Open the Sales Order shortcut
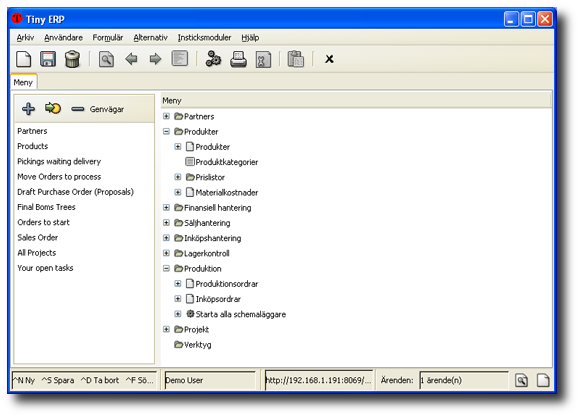 38,238
